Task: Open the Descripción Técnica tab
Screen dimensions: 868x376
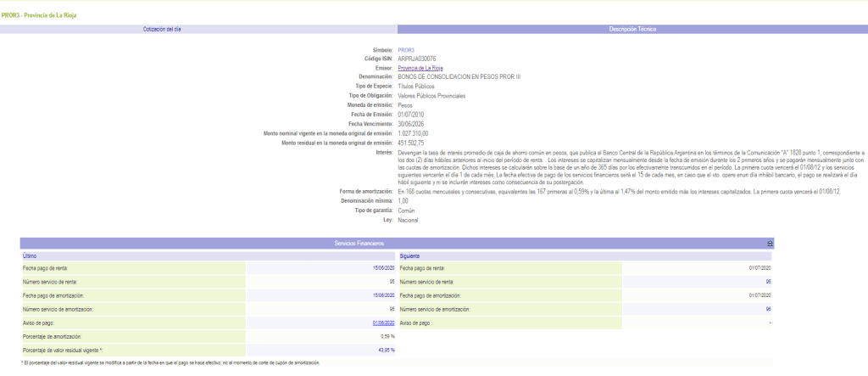Action: (632, 30)
